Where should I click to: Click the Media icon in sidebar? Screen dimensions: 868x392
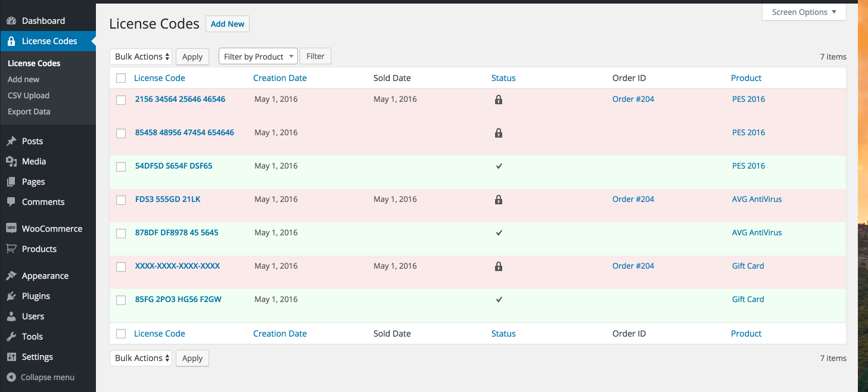tap(11, 161)
